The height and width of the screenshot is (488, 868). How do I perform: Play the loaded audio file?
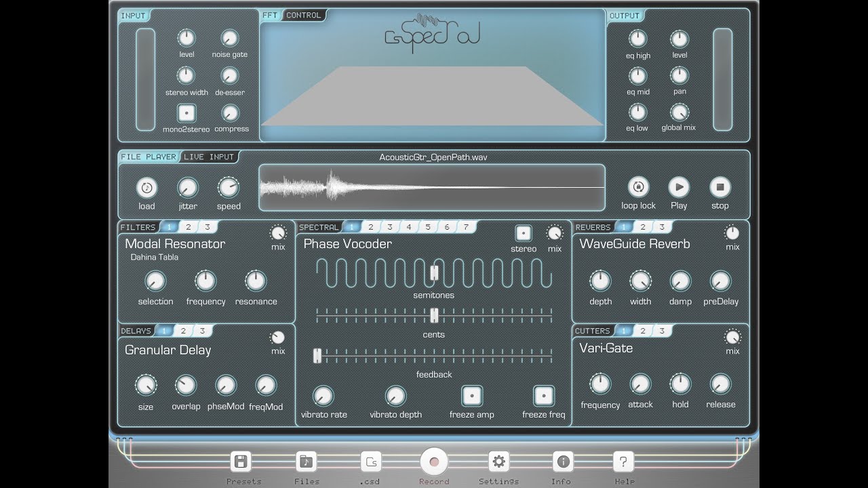679,187
